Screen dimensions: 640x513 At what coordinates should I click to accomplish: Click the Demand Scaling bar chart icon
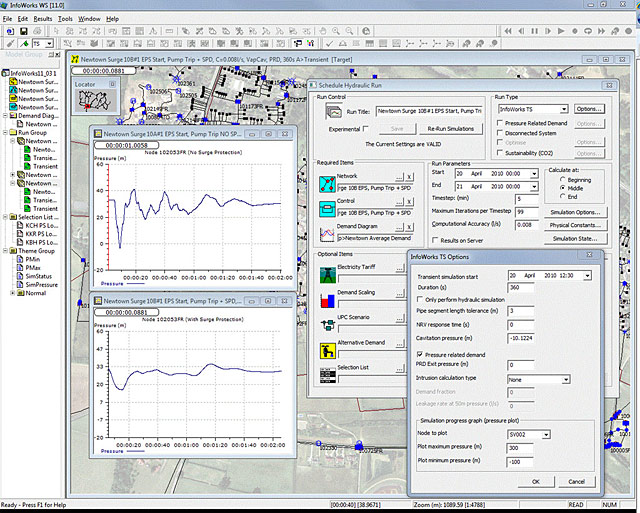point(328,300)
